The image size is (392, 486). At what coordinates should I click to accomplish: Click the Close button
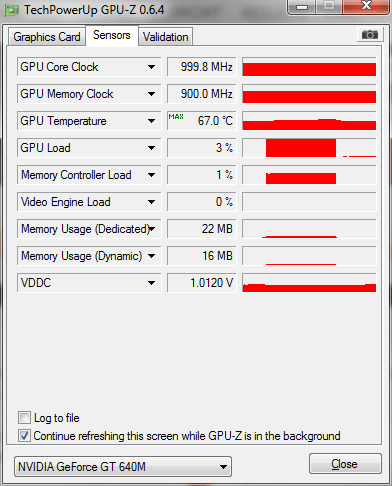tap(345, 464)
